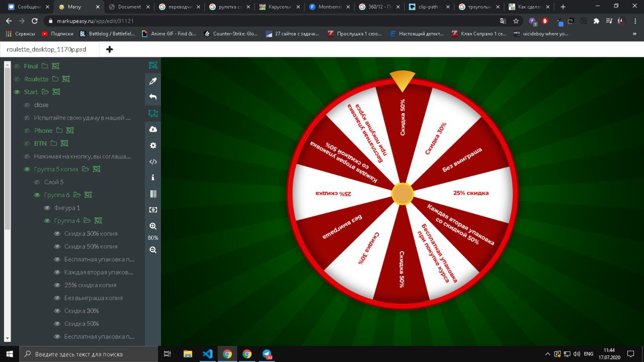
Task: Open the Подписки bookmark
Action: click(x=57, y=34)
